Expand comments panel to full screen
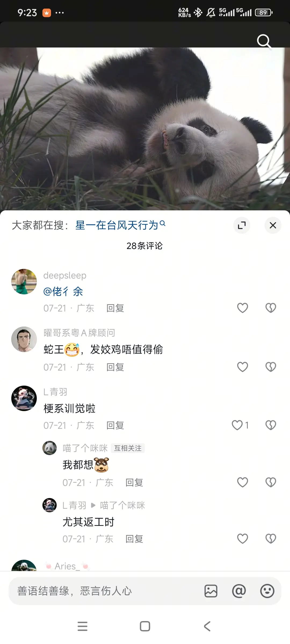Image resolution: width=290 pixels, height=644 pixels. [242, 225]
